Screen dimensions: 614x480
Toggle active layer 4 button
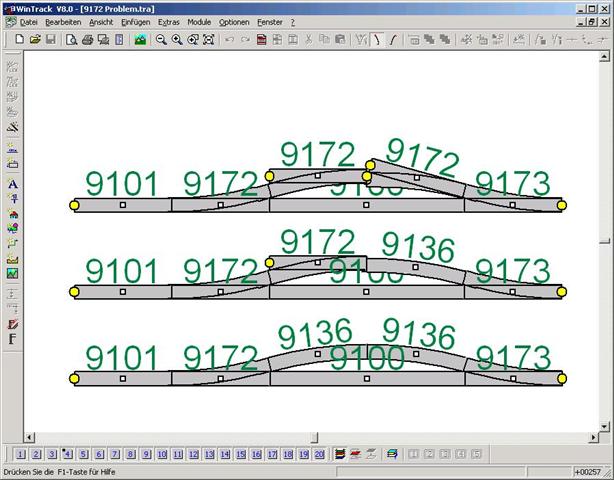(x=67, y=454)
